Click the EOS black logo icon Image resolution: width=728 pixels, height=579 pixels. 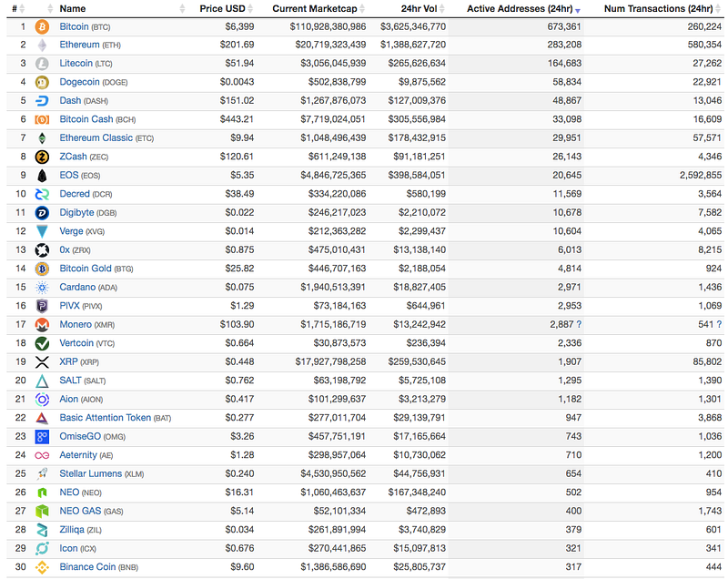coord(42,176)
